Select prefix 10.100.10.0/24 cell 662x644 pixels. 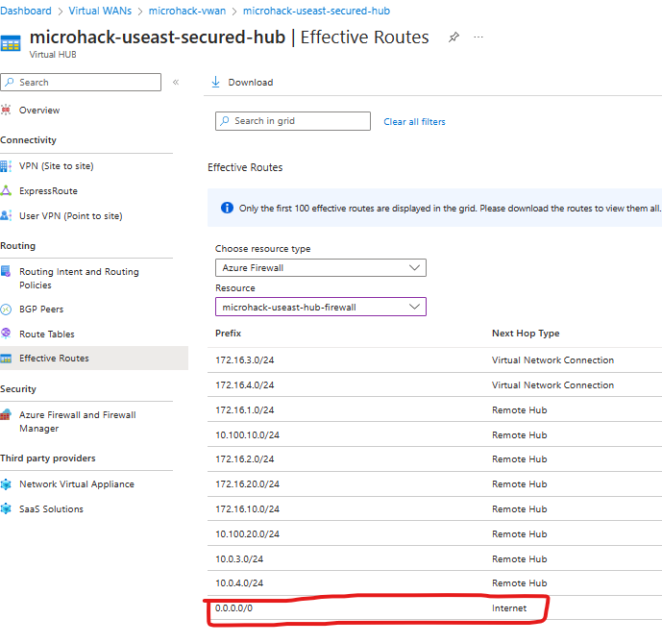pyautogui.click(x=247, y=435)
